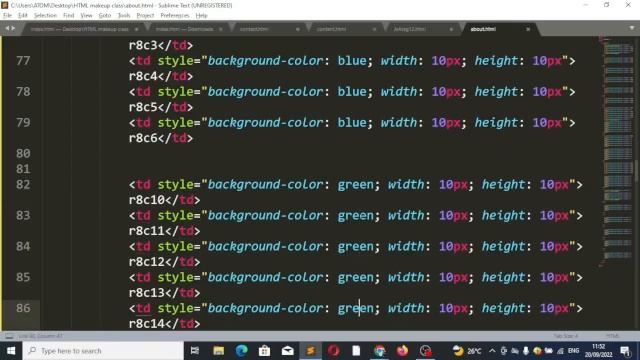This screenshot has height=360, width=640.
Task: Open the View menu
Action: pos(86,16)
